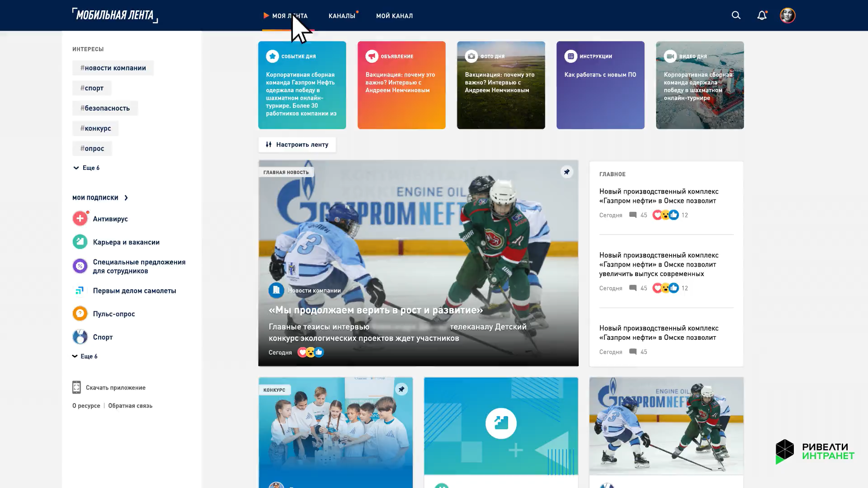Toggle pin on main hockey news
This screenshot has height=488, width=868.
566,172
